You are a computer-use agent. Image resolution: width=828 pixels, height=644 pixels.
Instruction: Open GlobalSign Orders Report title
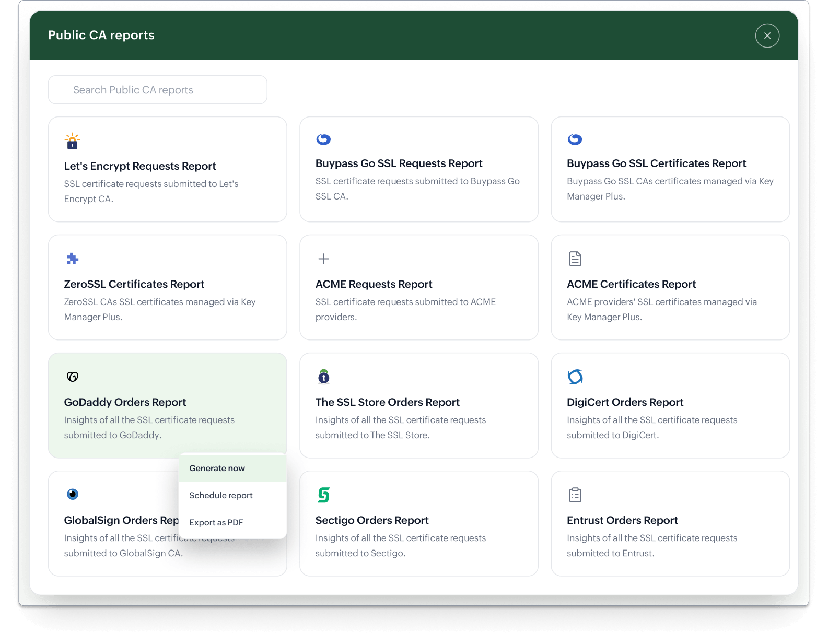[121, 520]
